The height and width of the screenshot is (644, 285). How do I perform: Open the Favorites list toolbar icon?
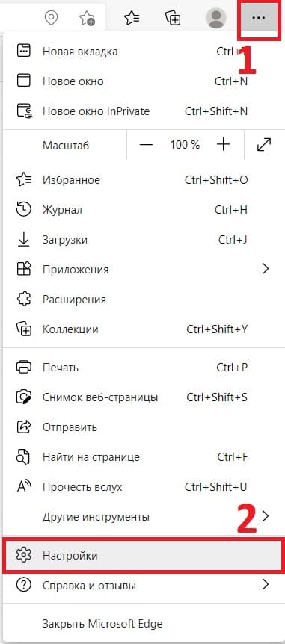tap(132, 18)
